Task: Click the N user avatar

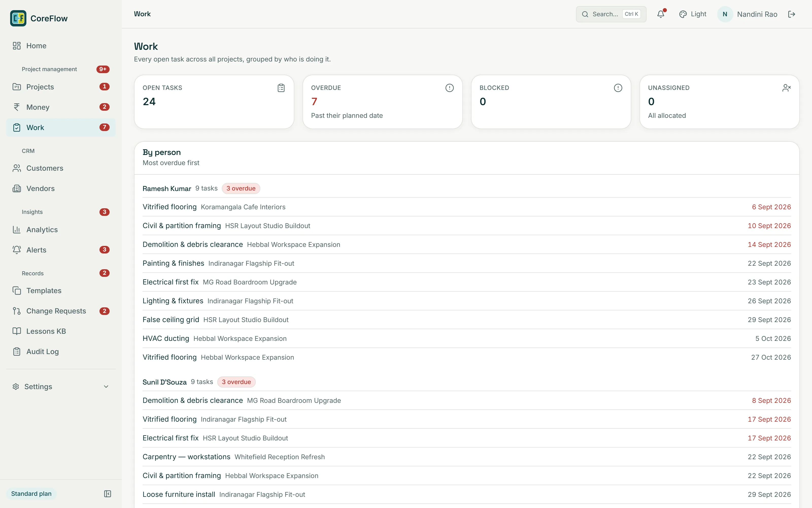Action: click(725, 14)
